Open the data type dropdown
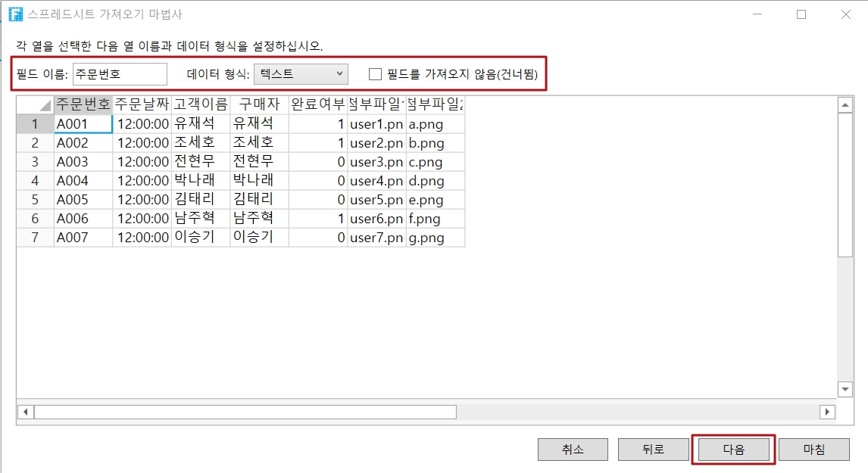The height and width of the screenshot is (473, 868). (301, 74)
